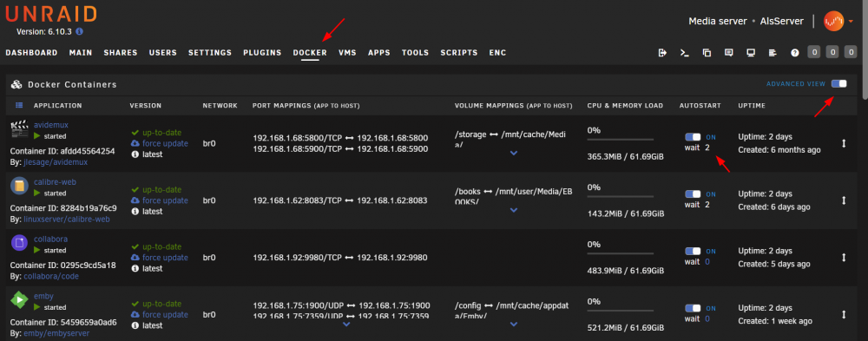Click the list view icon beside APPLICATION header
The height and width of the screenshot is (341, 868).
(x=19, y=105)
